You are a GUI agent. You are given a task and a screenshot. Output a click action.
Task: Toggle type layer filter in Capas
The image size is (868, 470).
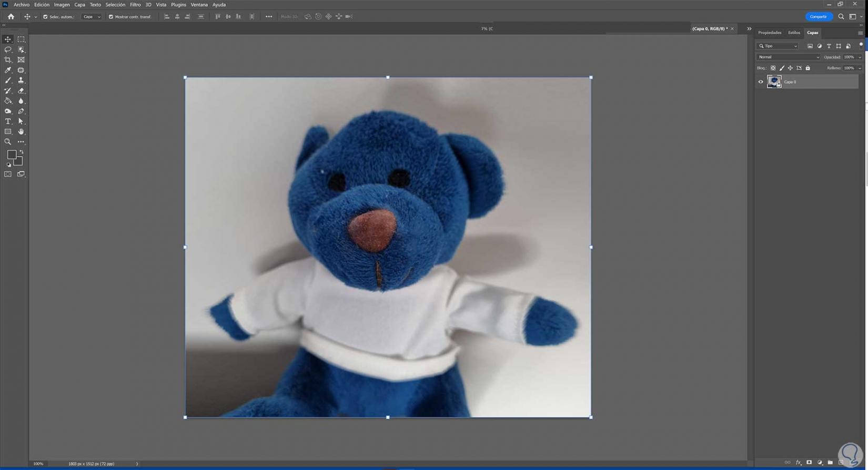[x=829, y=46]
